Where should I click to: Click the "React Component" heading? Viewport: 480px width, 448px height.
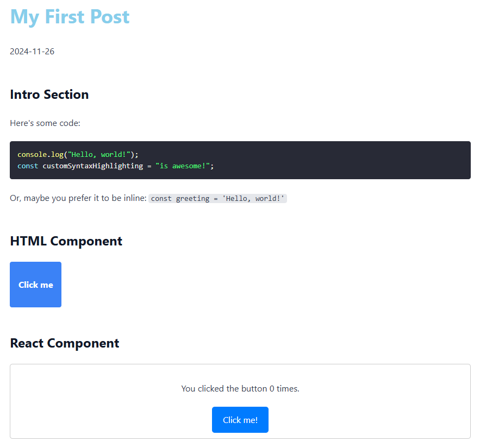(64, 343)
